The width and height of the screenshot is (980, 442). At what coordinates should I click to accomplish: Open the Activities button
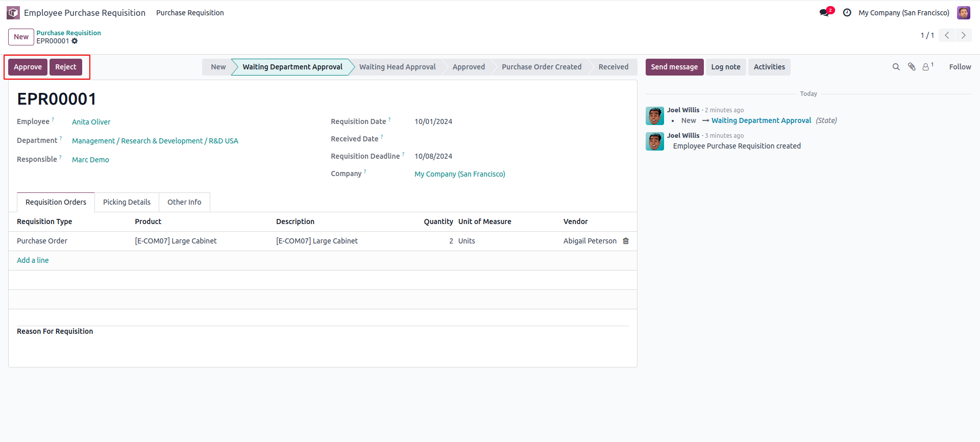tap(769, 67)
